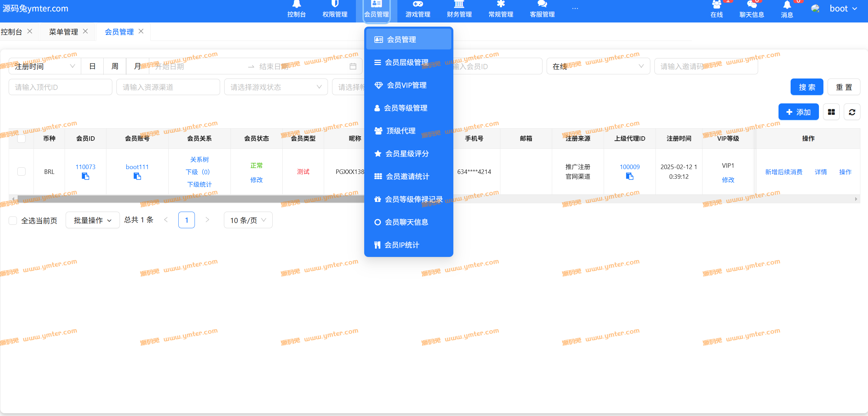
Task: Open 关系树 link in member row
Action: [199, 159]
